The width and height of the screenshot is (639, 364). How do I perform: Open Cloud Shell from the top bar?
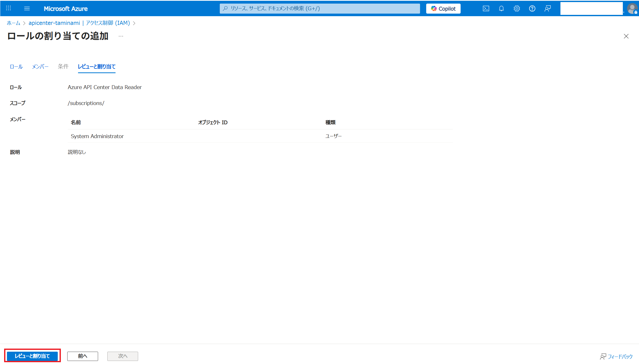[486, 8]
